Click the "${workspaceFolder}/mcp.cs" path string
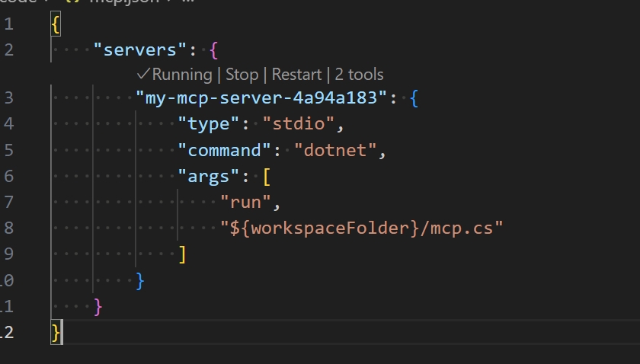 point(362,228)
